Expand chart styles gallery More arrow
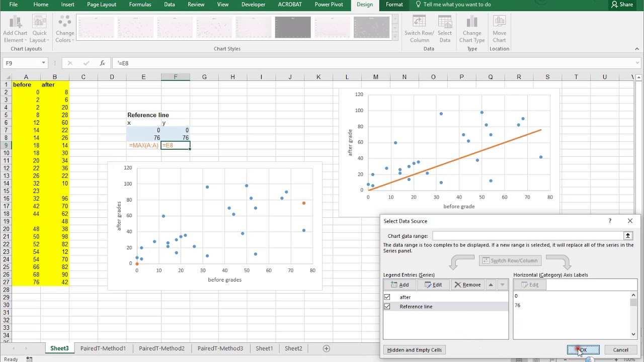Screen dimensions: 644x362 [x=395, y=36]
